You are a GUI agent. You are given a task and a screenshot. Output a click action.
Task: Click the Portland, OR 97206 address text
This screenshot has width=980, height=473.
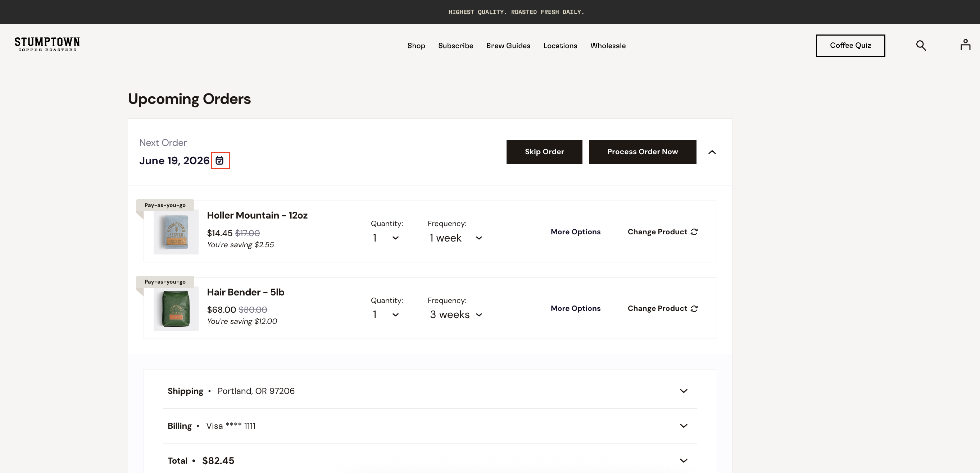pos(256,391)
